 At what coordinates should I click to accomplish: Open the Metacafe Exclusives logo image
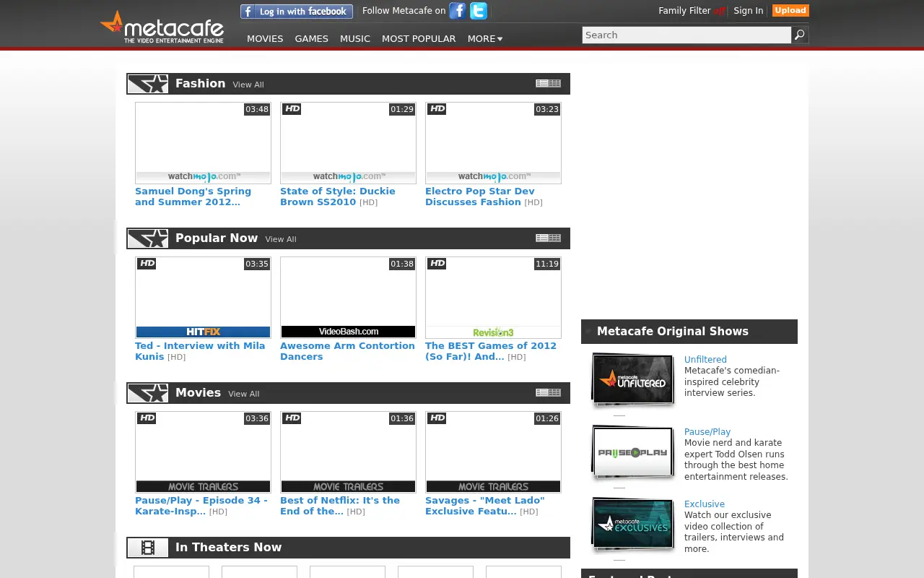(x=633, y=524)
